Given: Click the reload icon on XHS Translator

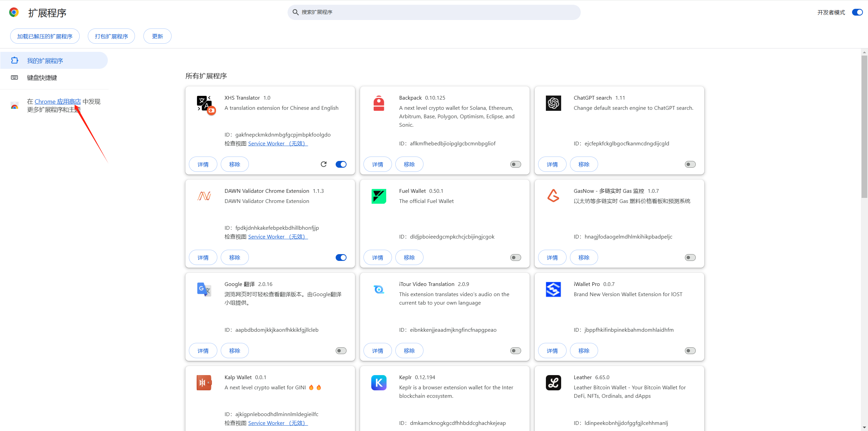Looking at the screenshot, I should (323, 164).
